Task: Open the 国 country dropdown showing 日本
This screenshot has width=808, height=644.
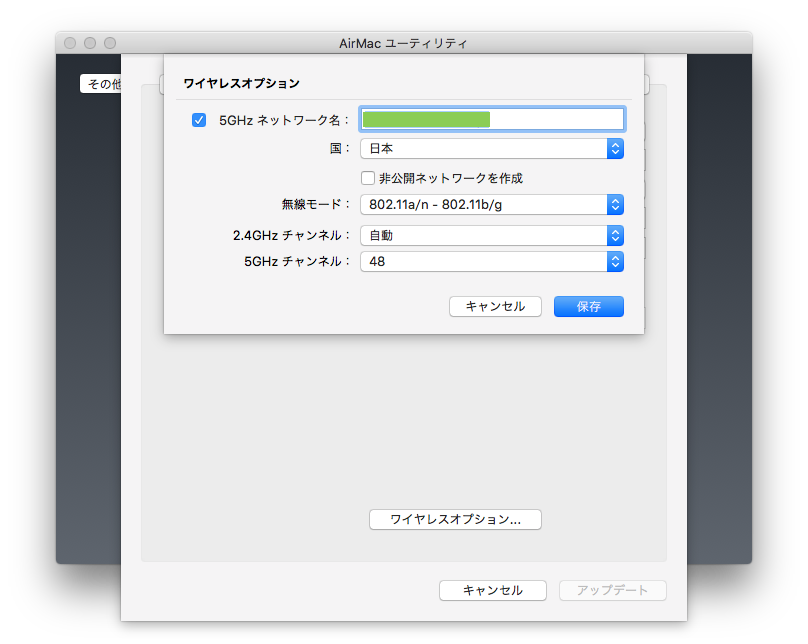Action: [492, 149]
